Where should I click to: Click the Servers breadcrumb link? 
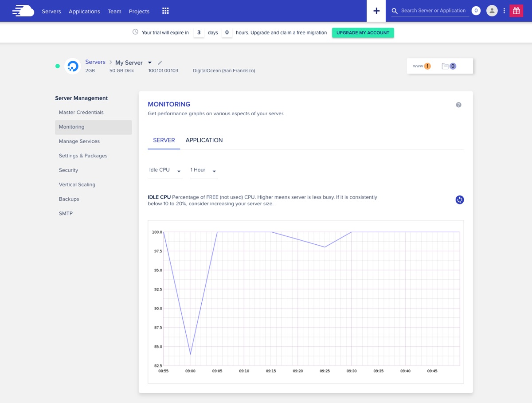(95, 62)
